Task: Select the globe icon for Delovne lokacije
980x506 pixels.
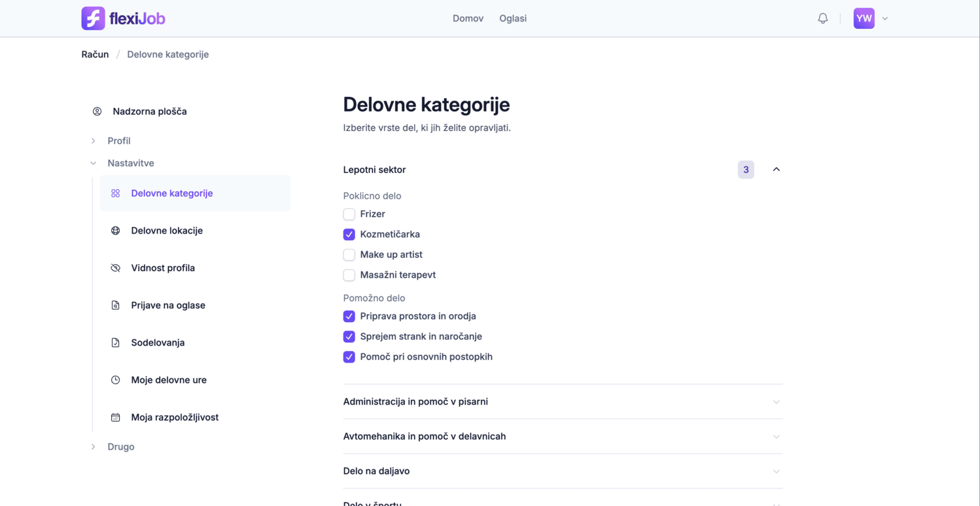Action: (x=115, y=230)
